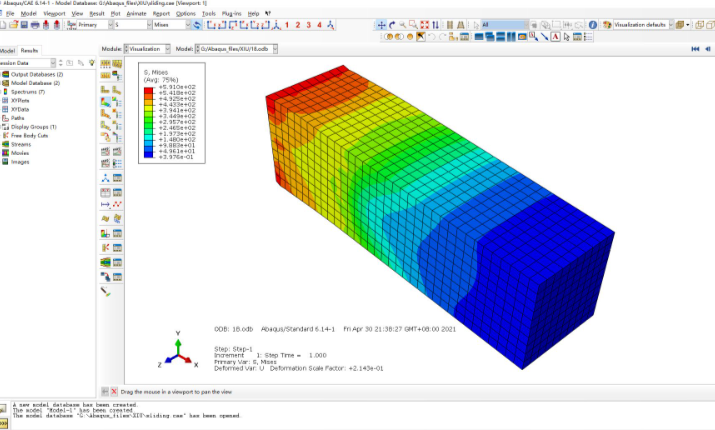The height and width of the screenshot is (430, 715).
Task: Select XYData in the results tree
Action: (22, 109)
